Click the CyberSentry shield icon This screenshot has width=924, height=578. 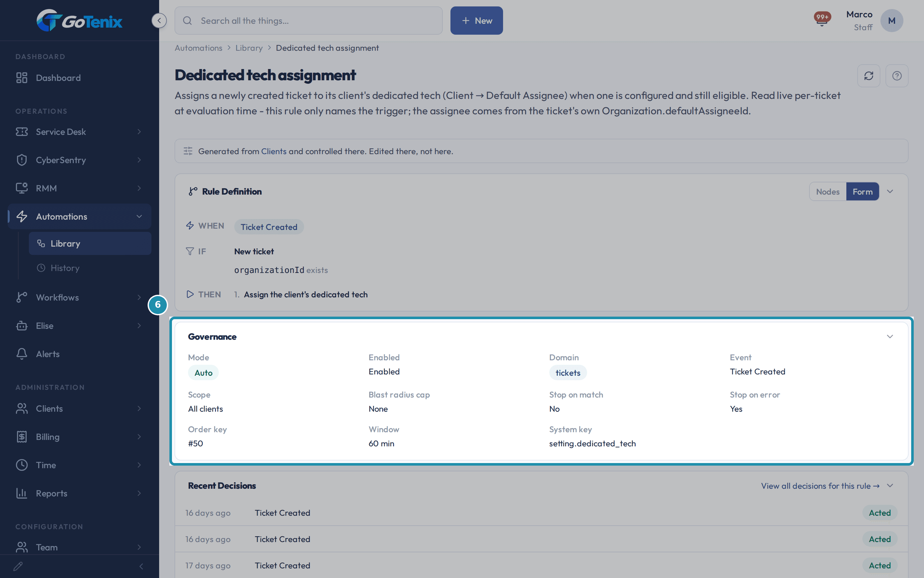point(22,160)
